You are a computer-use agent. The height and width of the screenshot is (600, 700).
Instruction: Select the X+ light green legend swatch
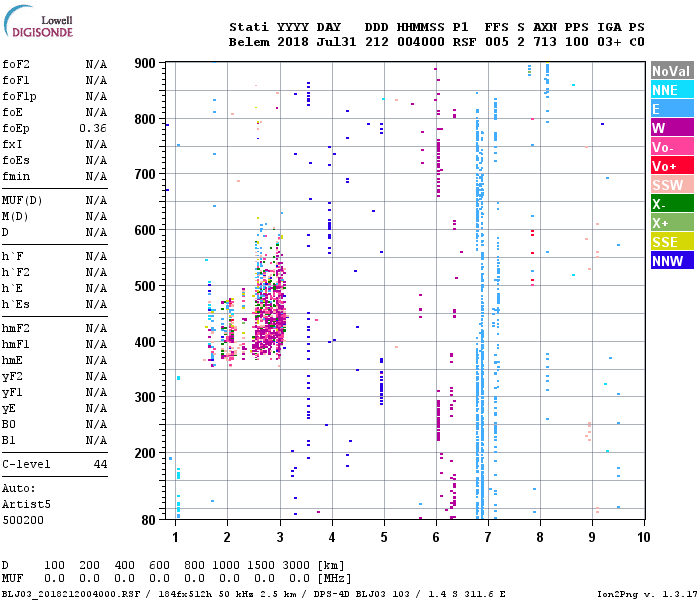coord(672,223)
